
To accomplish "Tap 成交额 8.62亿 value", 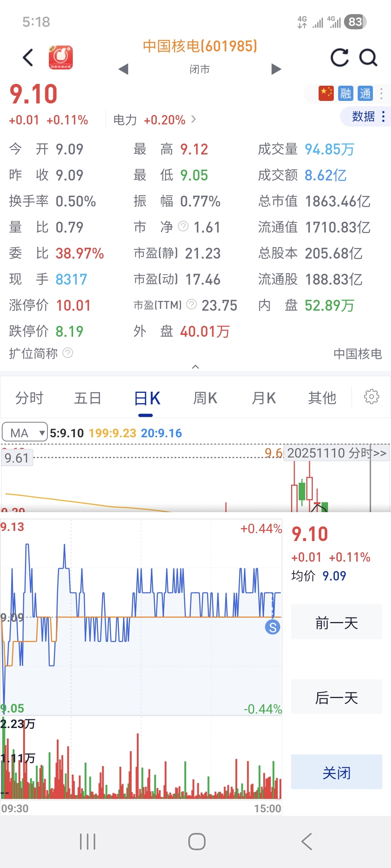I will coord(325,175).
